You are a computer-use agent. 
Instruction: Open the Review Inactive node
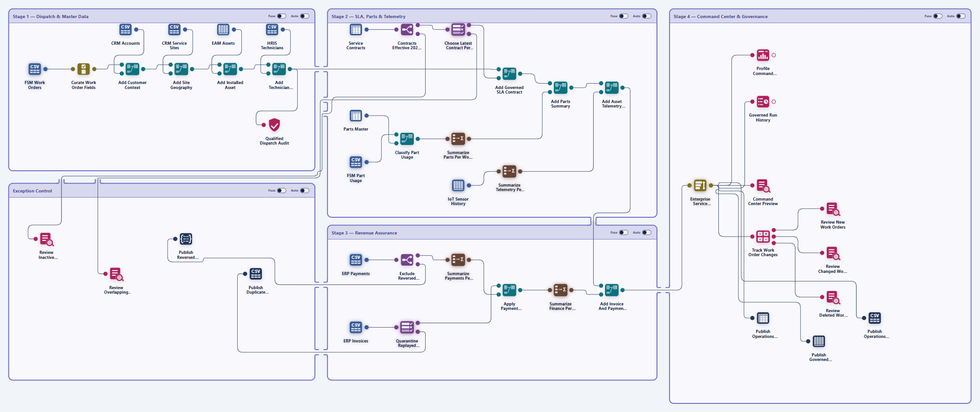click(x=47, y=239)
